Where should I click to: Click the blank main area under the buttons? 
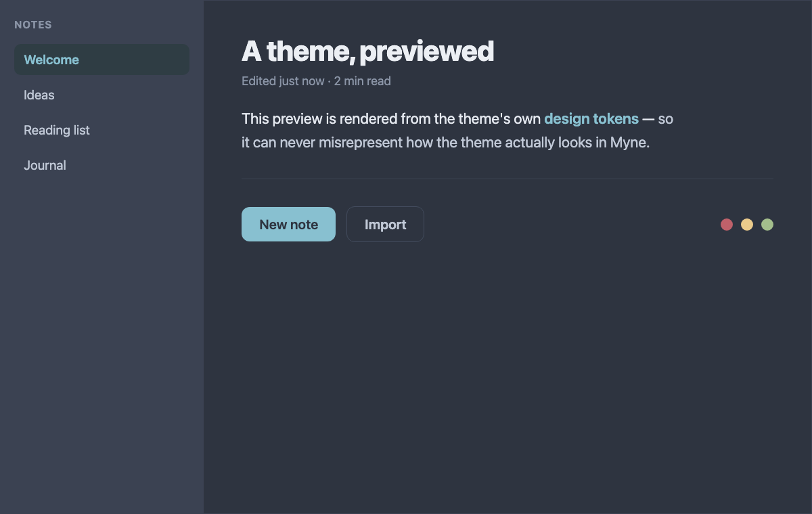(x=507, y=379)
